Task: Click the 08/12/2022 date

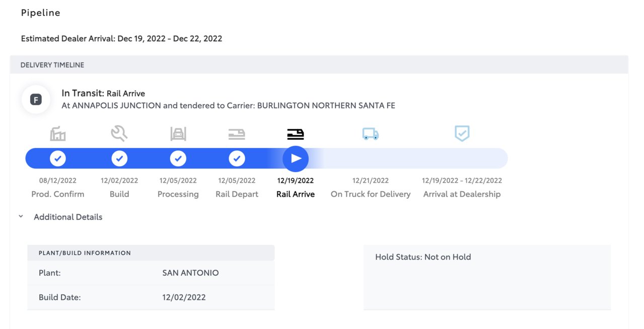Action: 58,181
